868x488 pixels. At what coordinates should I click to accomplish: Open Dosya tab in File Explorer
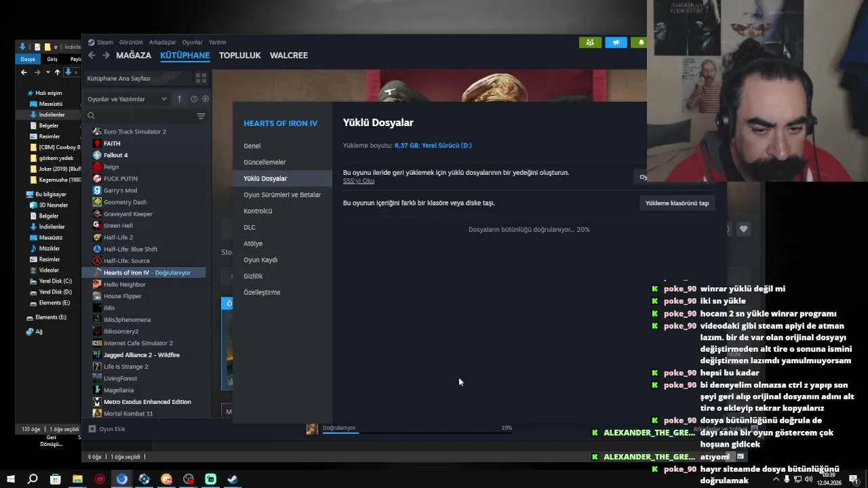click(28, 59)
